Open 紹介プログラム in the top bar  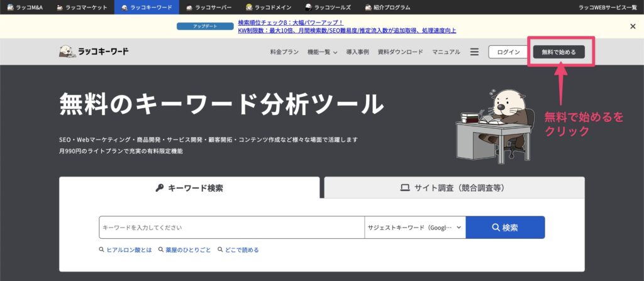pos(387,7)
